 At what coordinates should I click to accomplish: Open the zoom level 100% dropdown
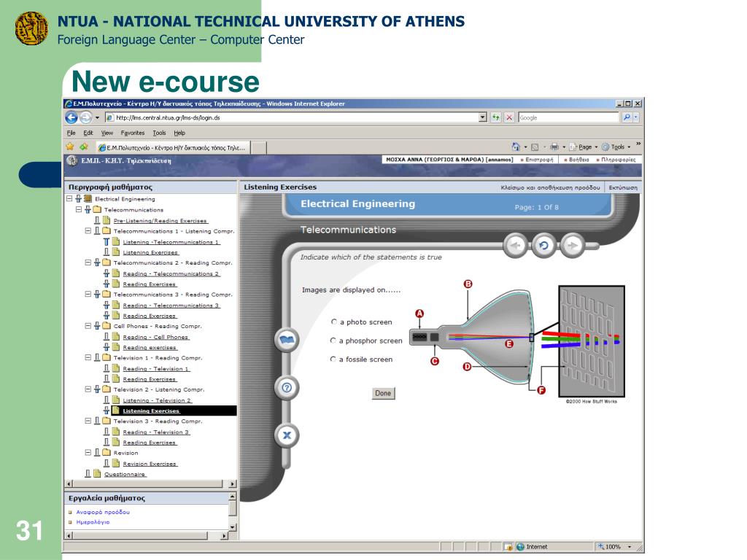[630, 547]
